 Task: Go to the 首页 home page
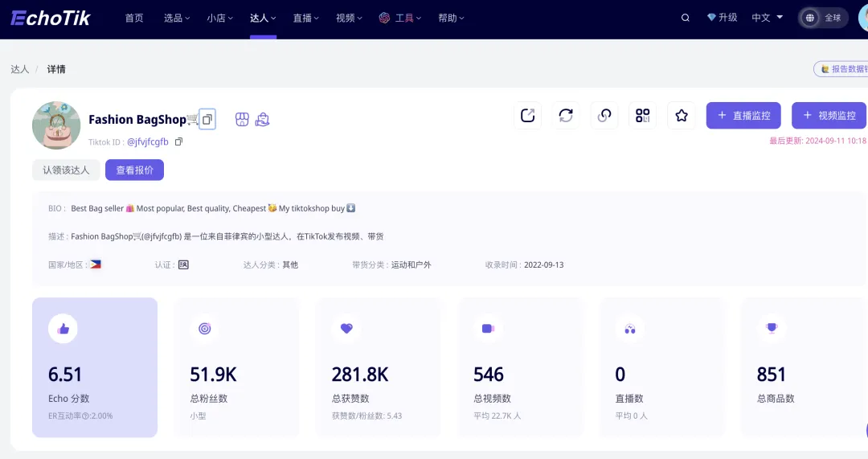(134, 18)
